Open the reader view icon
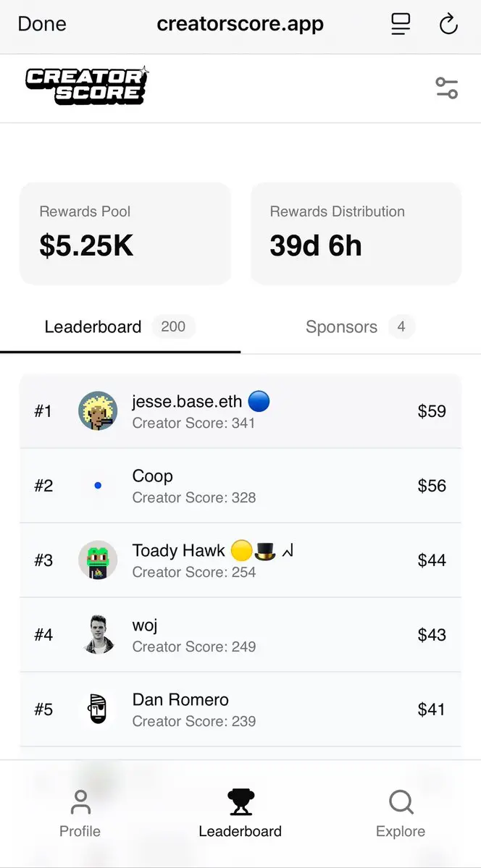This screenshot has width=481, height=868. coord(400,25)
